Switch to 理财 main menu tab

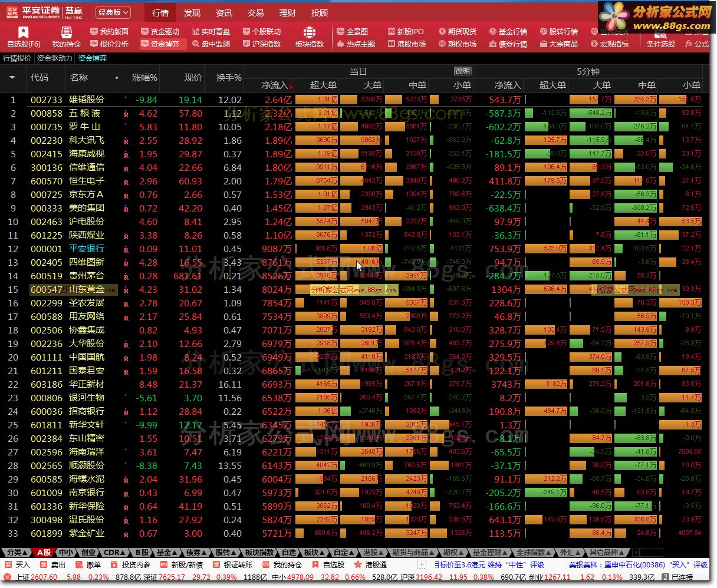pos(288,12)
